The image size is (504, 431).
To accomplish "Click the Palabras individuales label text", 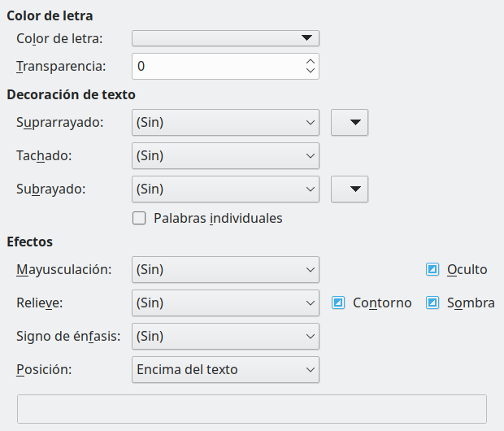I will (x=218, y=218).
